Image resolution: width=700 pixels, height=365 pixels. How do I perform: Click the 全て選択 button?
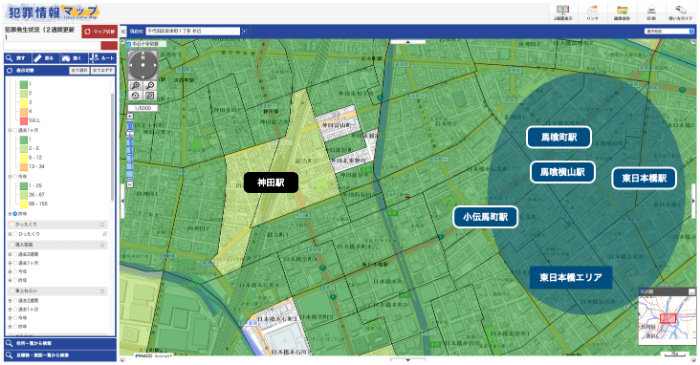click(79, 71)
